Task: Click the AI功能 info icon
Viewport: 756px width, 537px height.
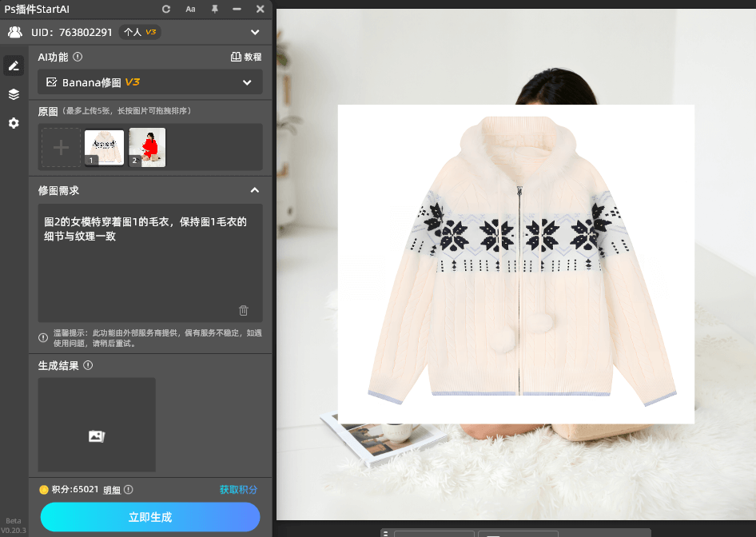Action: (76, 57)
